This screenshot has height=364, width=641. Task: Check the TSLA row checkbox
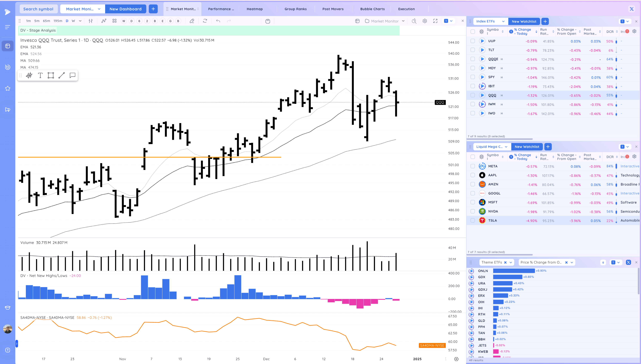[x=473, y=220]
